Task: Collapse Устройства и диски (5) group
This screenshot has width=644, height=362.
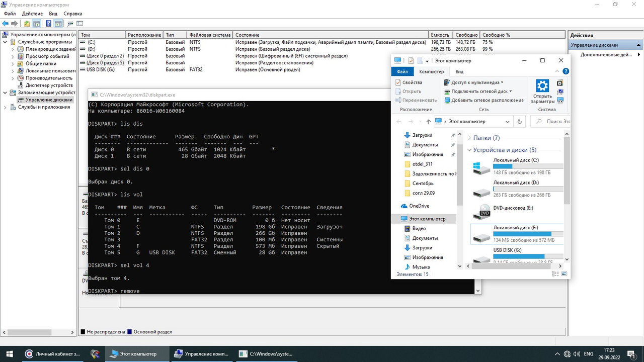Action: click(469, 150)
